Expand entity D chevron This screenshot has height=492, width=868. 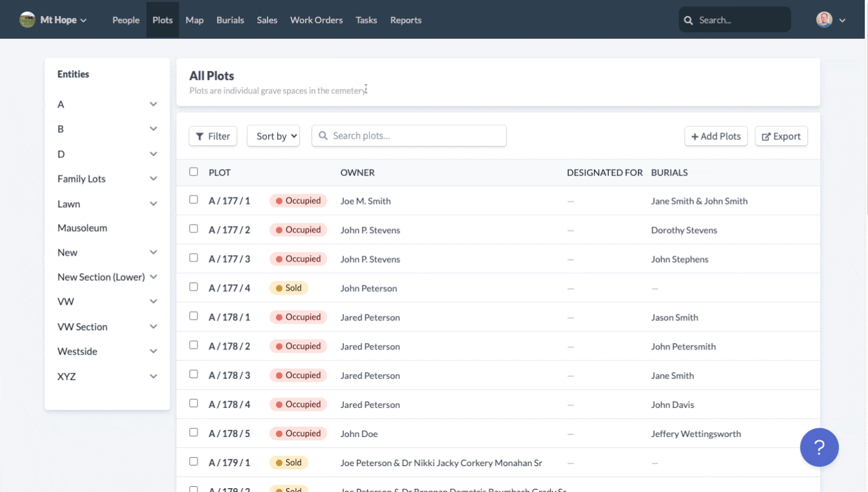point(154,154)
